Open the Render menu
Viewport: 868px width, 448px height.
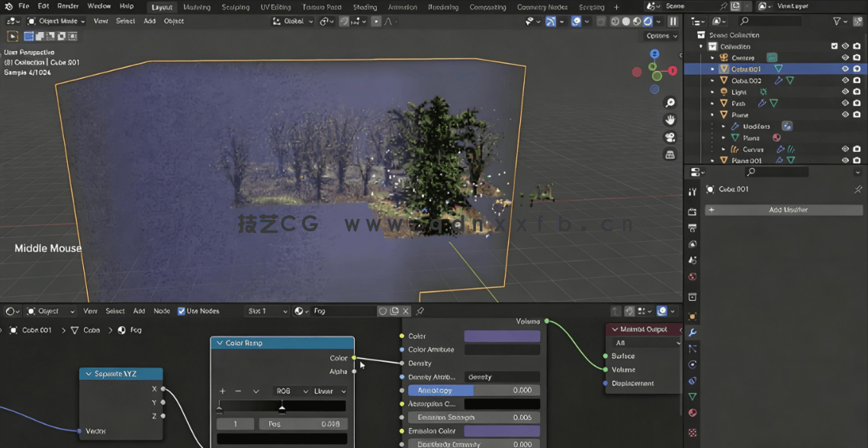tap(67, 6)
